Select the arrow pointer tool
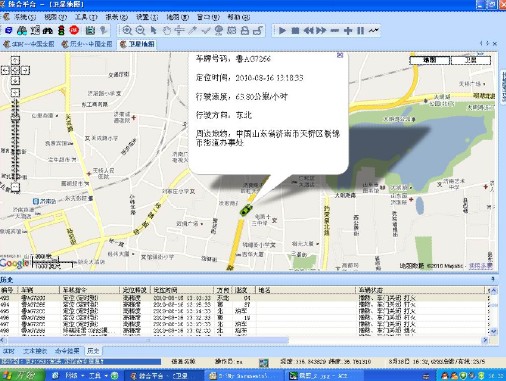Image resolution: width=506 pixels, height=381 pixels. 153,31
